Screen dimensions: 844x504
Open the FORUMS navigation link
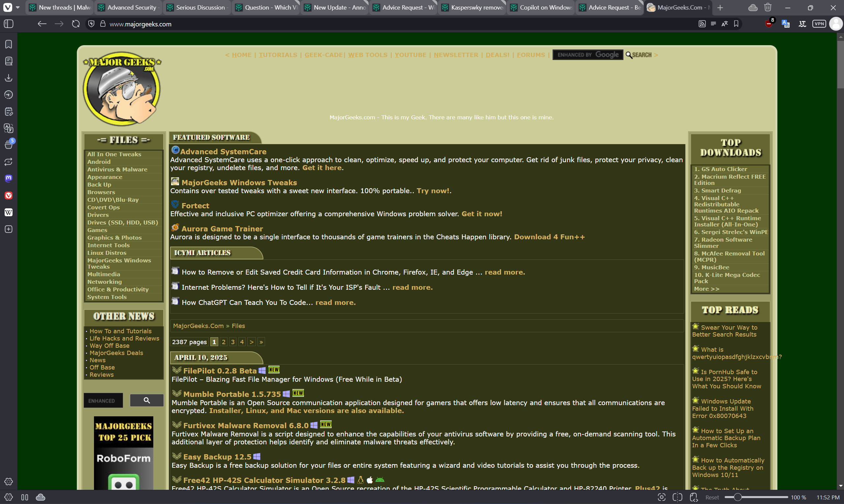(531, 55)
